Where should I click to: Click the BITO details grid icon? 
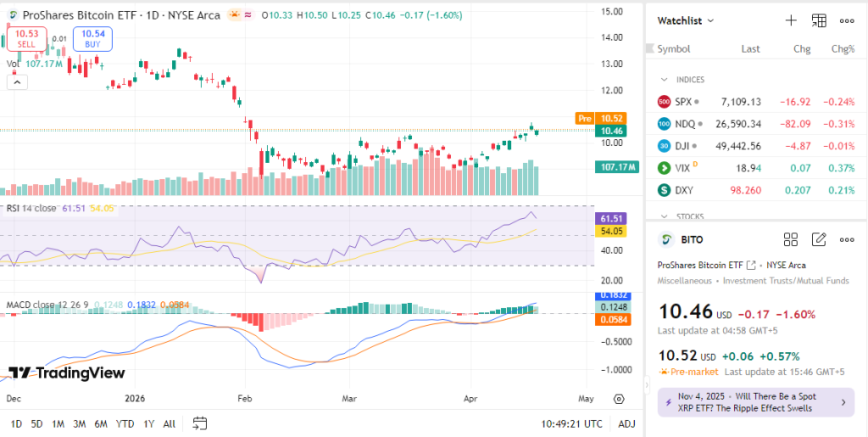[790, 240]
